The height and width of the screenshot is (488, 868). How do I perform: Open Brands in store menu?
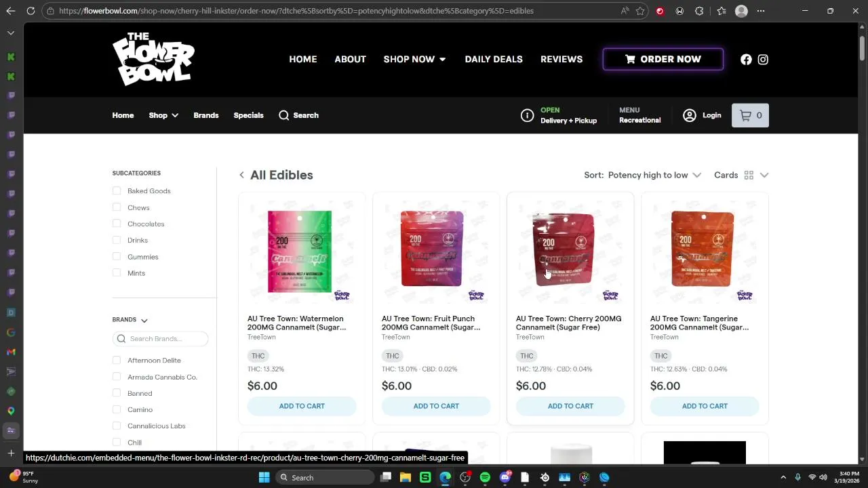(x=206, y=115)
